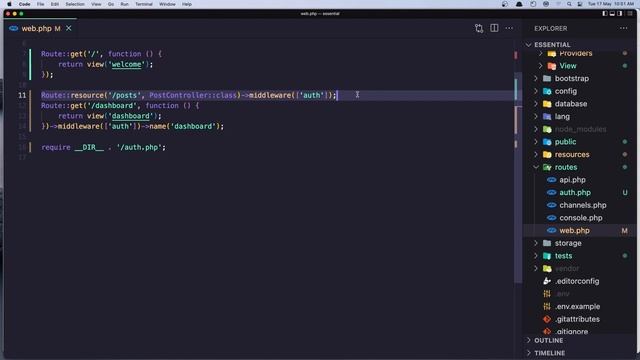Viewport: 640px width, 360px height.
Task: Open the Go menu
Action: click(111, 4)
